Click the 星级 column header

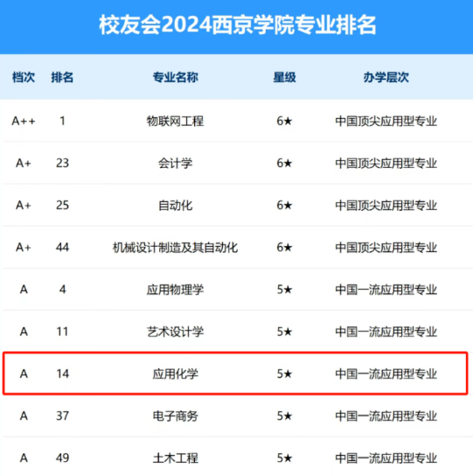click(x=284, y=77)
